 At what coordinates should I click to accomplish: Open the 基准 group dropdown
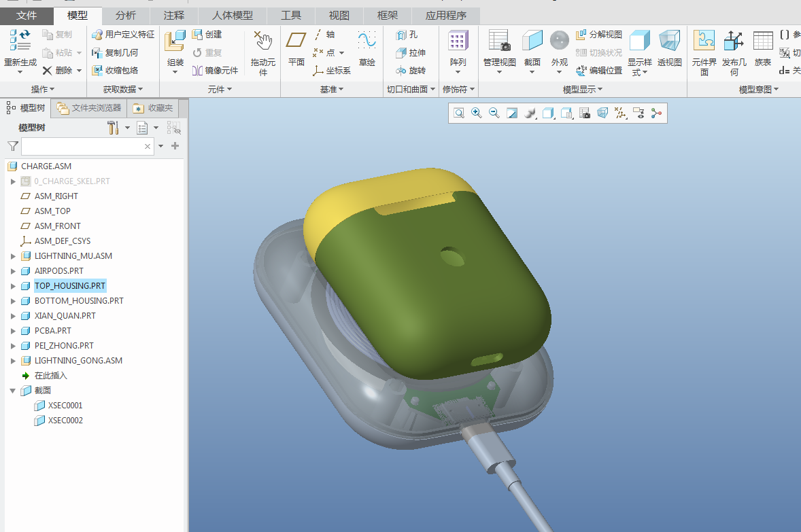tap(332, 90)
